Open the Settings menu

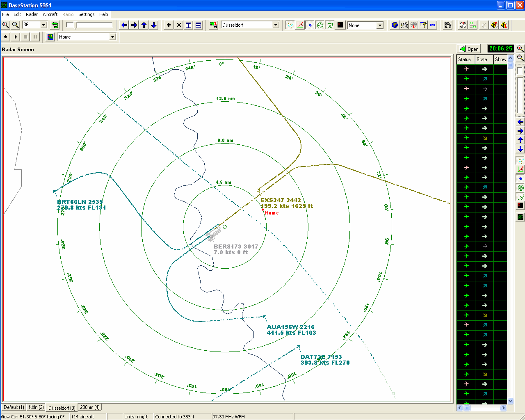[86, 14]
